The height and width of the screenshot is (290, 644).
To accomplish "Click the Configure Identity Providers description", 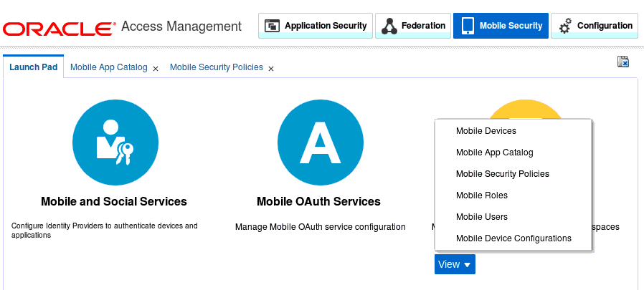I will [x=104, y=231].
